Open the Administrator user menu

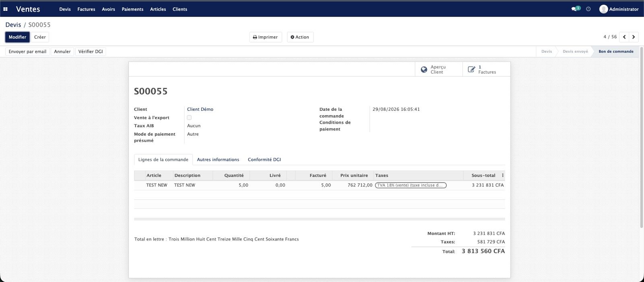pos(619,9)
